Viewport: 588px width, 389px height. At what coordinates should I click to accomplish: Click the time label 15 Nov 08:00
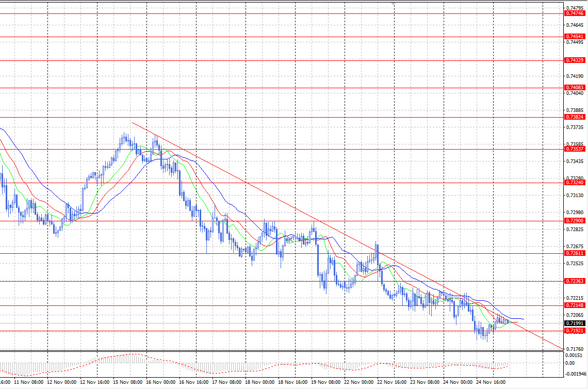click(127, 382)
